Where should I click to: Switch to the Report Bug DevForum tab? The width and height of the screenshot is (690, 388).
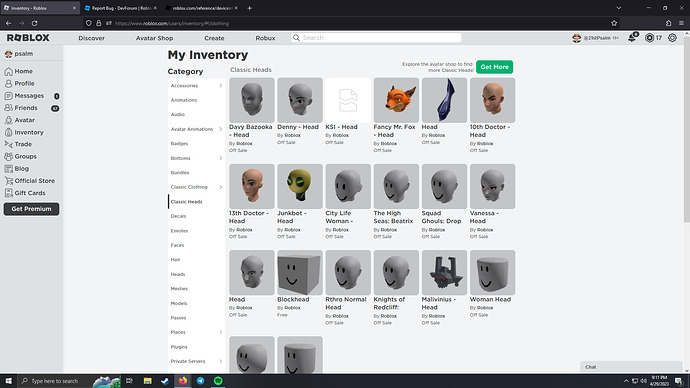121,8
